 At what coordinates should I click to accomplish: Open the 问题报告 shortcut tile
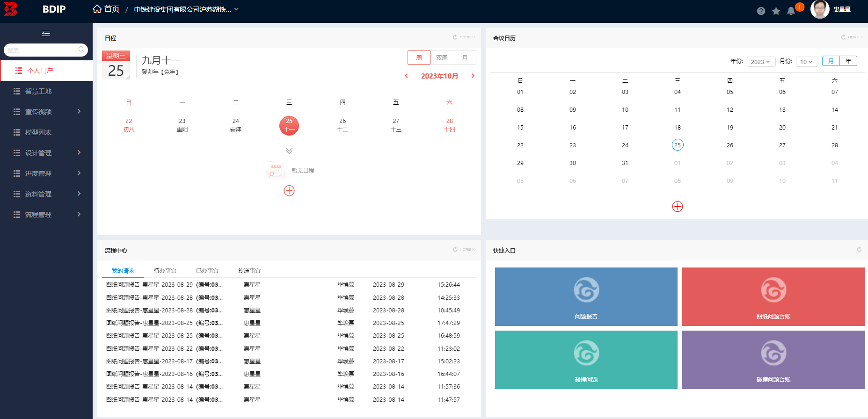(x=586, y=296)
